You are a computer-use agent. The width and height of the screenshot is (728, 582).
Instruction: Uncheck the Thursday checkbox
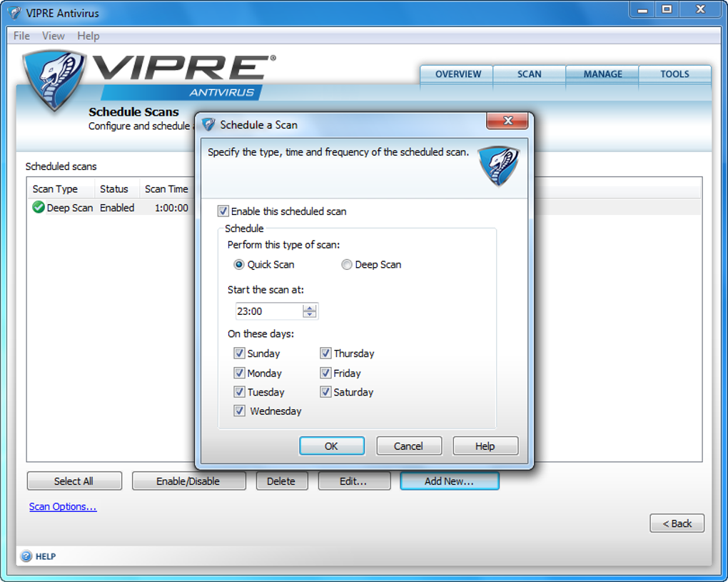[325, 353]
